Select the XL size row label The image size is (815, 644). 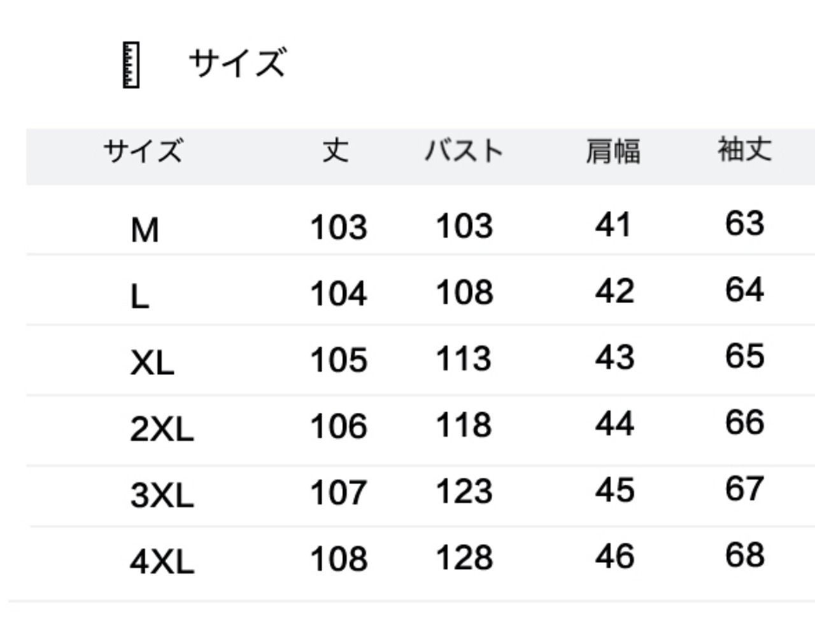click(x=152, y=363)
